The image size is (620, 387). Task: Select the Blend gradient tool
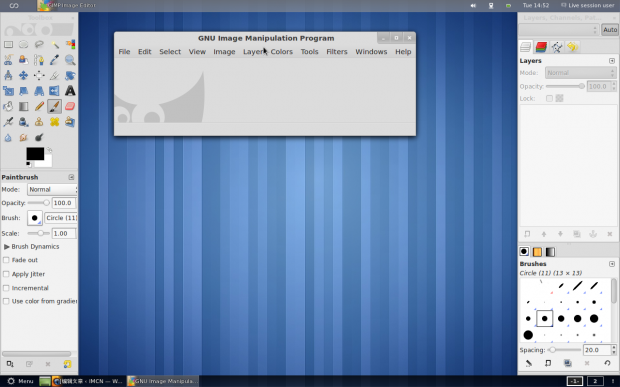[x=23, y=106]
